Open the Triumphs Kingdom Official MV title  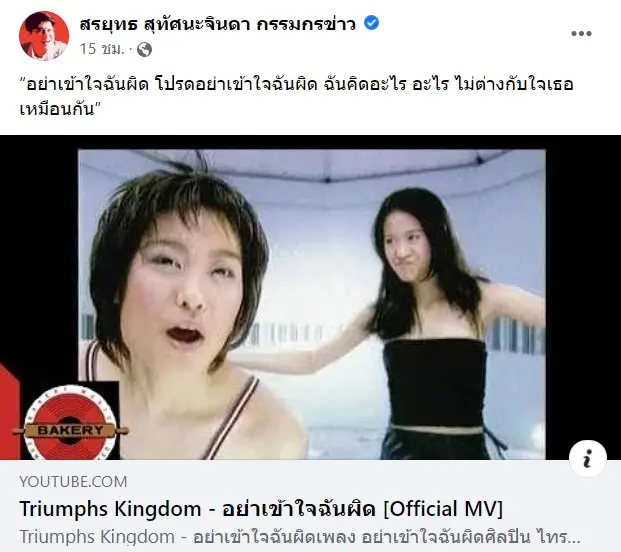(261, 509)
